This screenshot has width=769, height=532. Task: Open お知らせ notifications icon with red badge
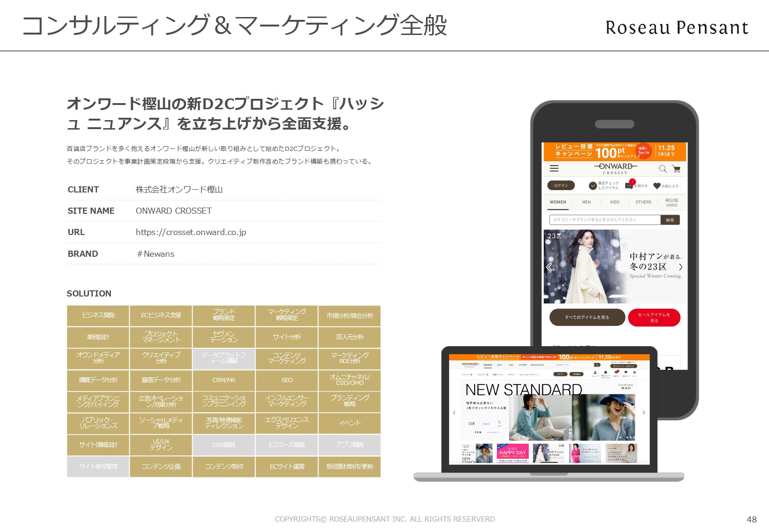(x=629, y=186)
